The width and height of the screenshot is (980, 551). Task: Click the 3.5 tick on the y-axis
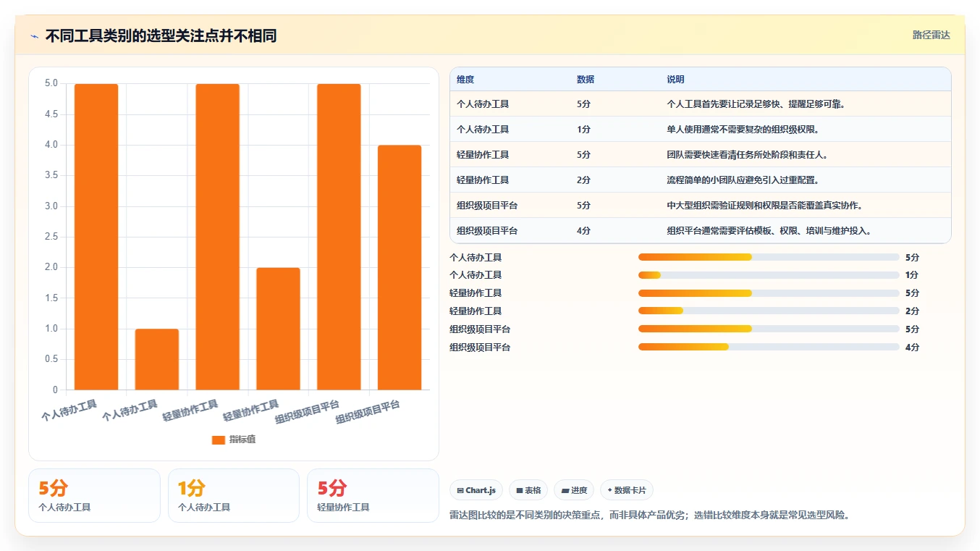51,175
